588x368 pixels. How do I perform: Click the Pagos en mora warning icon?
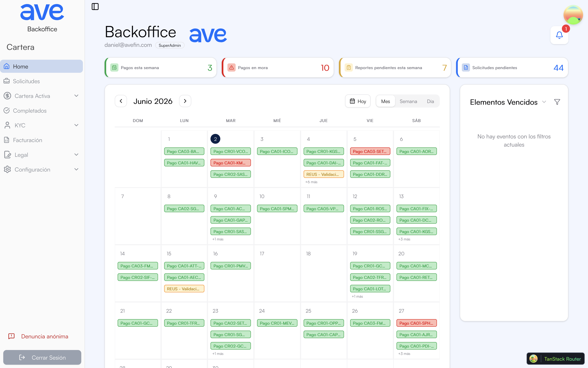click(231, 67)
